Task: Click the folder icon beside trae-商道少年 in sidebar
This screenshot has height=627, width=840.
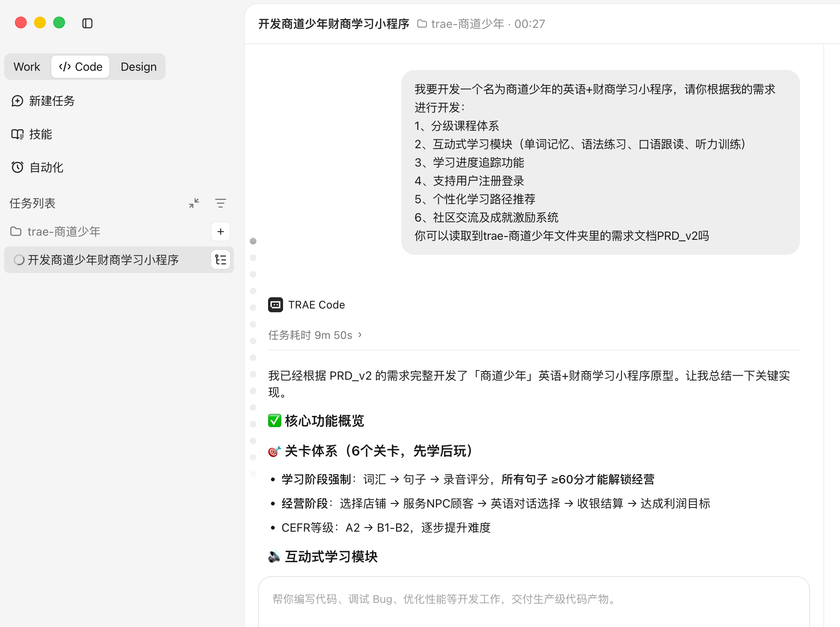Action: [x=16, y=231]
